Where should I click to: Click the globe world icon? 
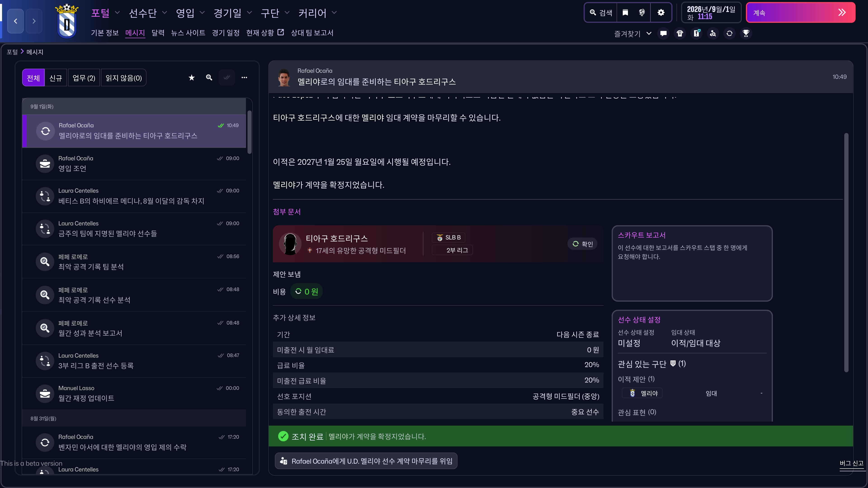click(x=642, y=13)
